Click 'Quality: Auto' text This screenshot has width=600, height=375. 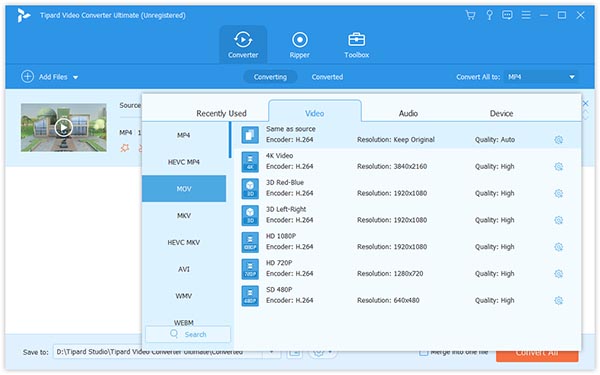[x=495, y=140]
